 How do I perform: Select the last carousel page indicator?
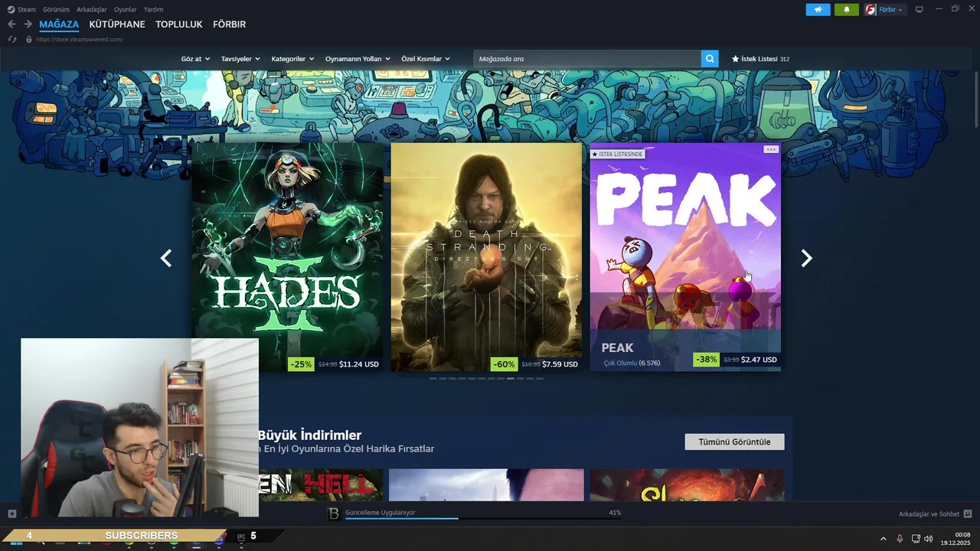pyautogui.click(x=539, y=378)
